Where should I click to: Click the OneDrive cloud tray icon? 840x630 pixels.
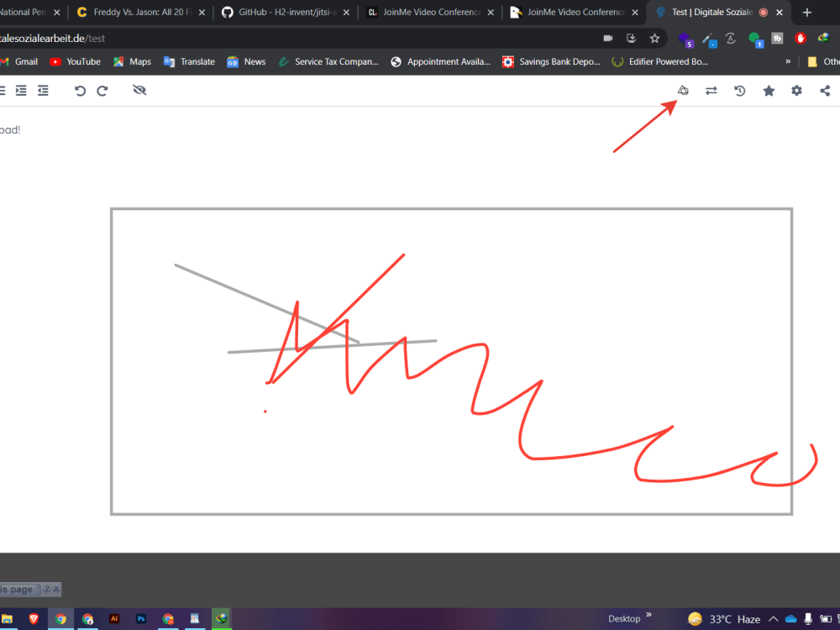coord(790,619)
